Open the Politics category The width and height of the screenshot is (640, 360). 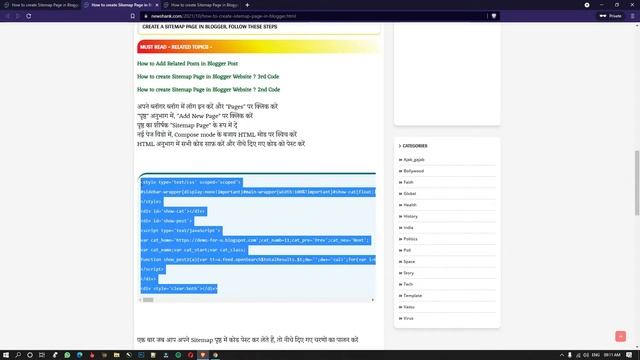[x=410, y=239]
